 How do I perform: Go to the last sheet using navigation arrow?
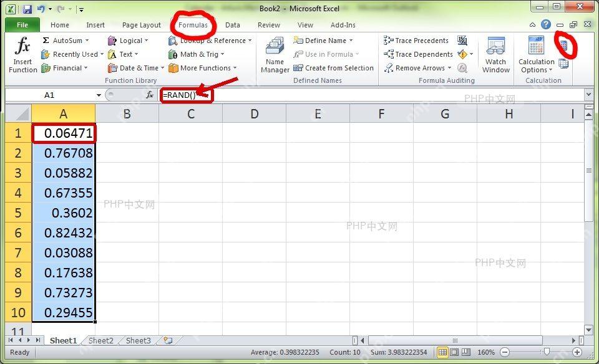coord(38,340)
